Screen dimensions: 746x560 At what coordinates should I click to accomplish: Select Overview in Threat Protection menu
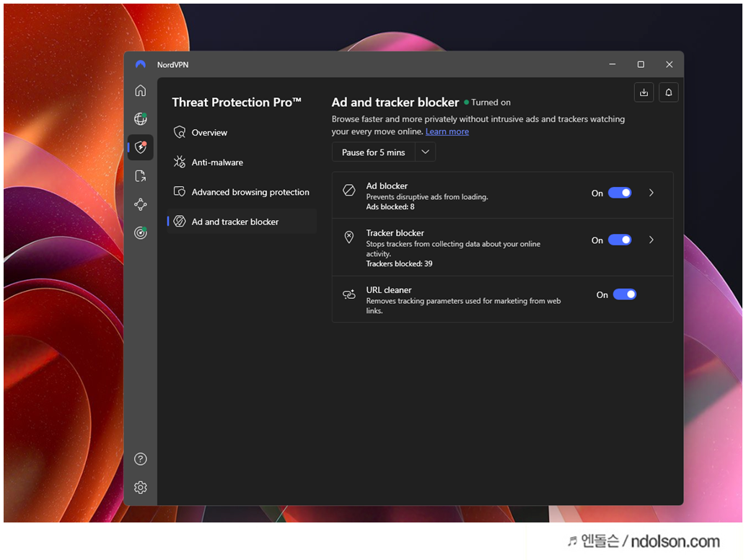[242, 132]
